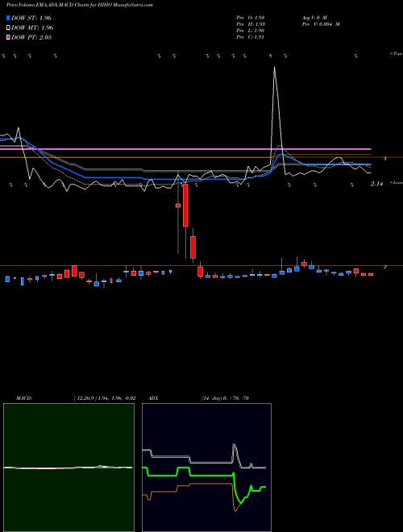Click the MACD parameters '(12,26,9) 1.94, 1.96, -0.02'
This screenshot has width=403, height=532.
coord(105,398)
